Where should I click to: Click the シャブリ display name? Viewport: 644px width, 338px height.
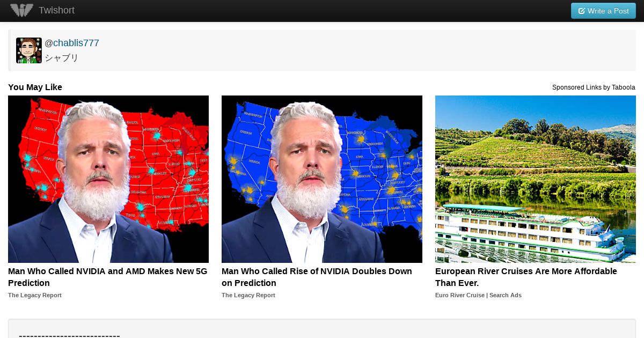(x=62, y=57)
